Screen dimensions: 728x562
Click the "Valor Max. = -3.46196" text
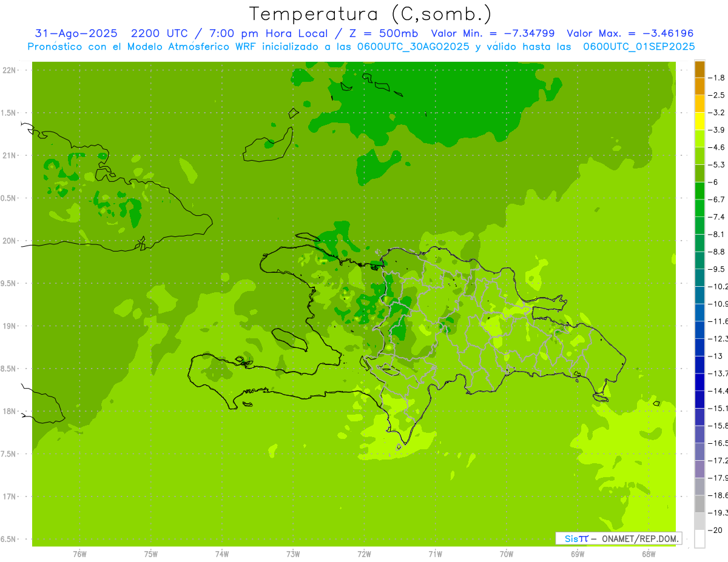click(630, 33)
